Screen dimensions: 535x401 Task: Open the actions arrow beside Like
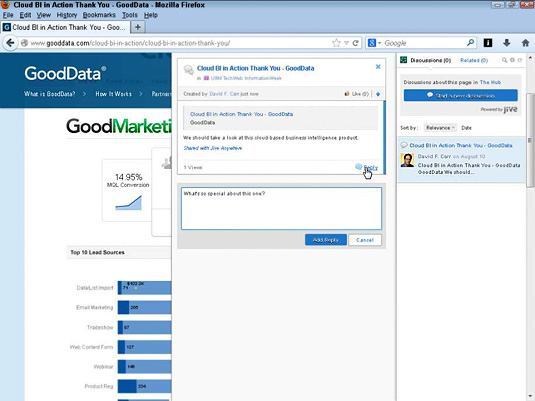pyautogui.click(x=378, y=94)
